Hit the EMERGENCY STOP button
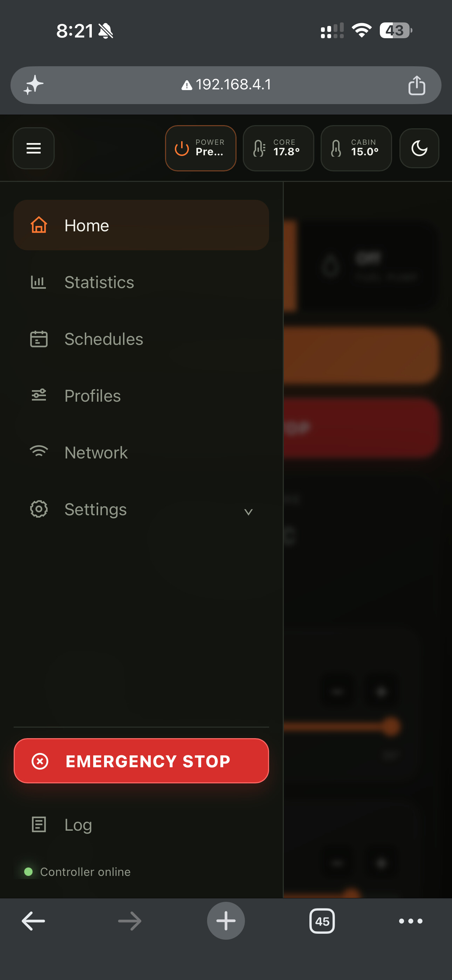 (x=141, y=761)
